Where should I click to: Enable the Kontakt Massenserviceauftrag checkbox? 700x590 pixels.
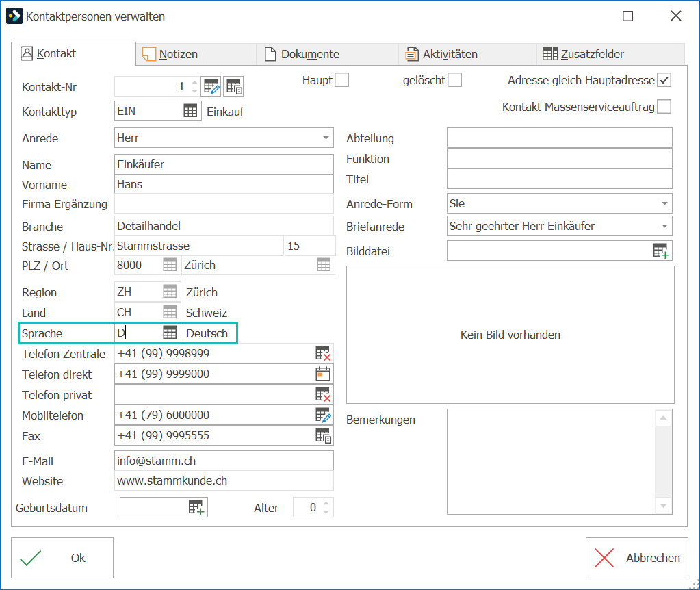coord(664,107)
